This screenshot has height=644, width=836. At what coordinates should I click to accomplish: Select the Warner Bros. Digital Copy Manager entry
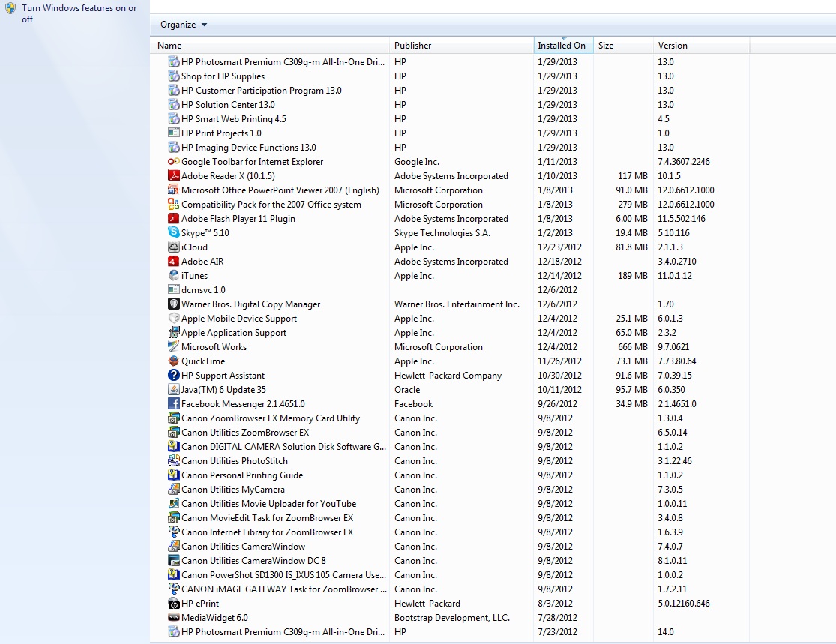click(x=250, y=304)
